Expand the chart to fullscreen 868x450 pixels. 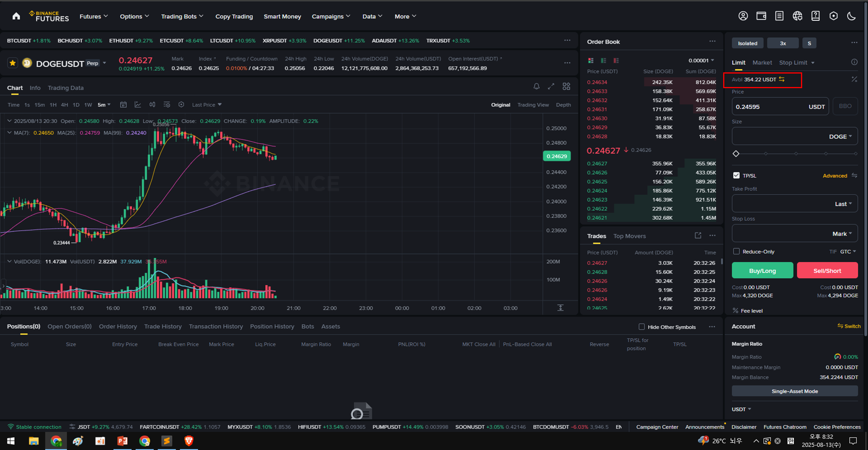[x=551, y=87]
